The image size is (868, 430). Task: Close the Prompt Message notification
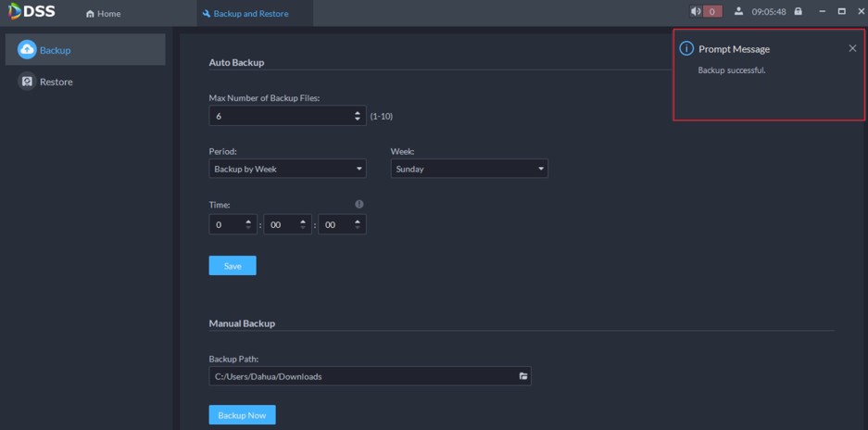click(x=852, y=48)
